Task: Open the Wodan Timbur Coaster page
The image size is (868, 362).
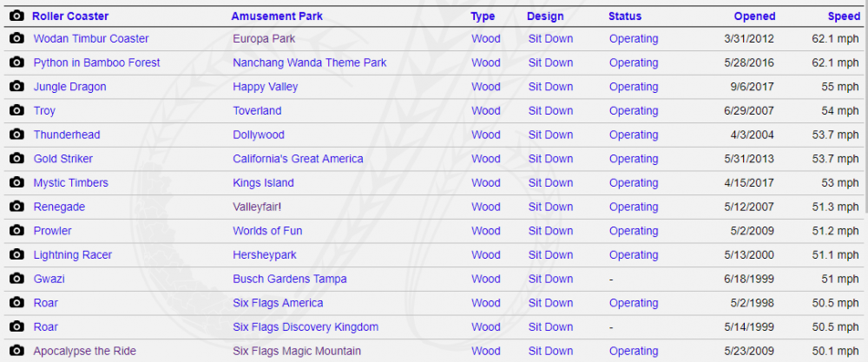Action: coord(91,39)
